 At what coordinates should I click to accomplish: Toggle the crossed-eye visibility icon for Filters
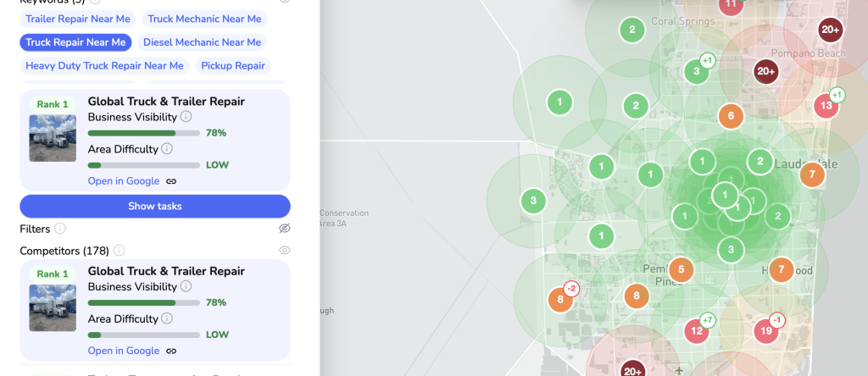[285, 229]
